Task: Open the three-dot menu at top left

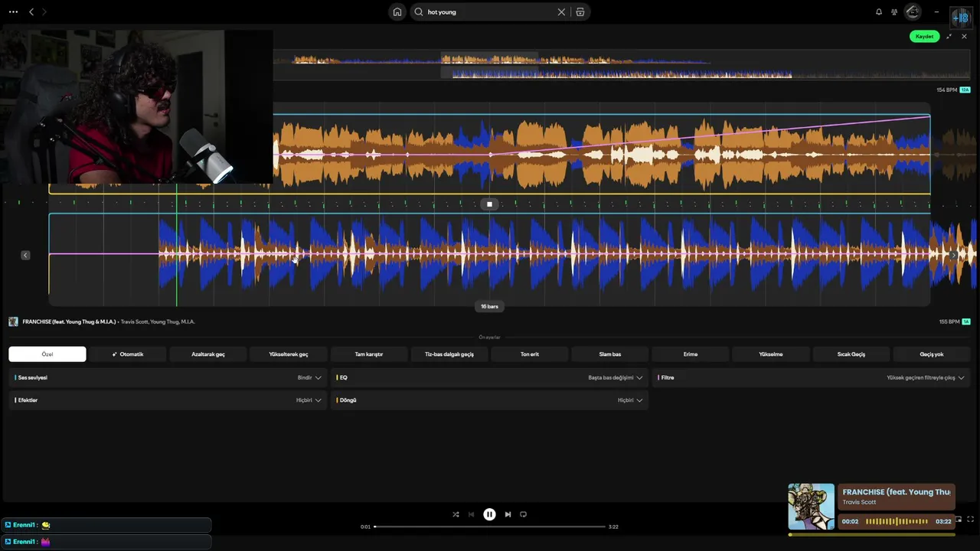Action: coord(13,12)
